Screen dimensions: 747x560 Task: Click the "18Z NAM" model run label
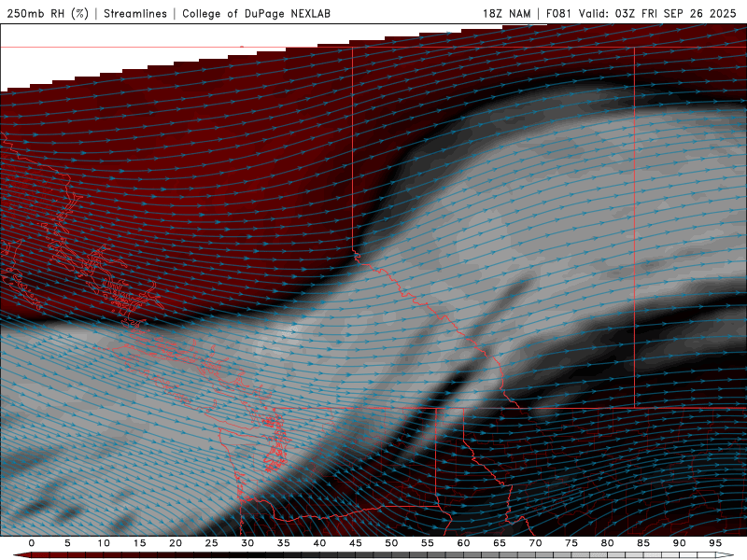[x=507, y=14]
